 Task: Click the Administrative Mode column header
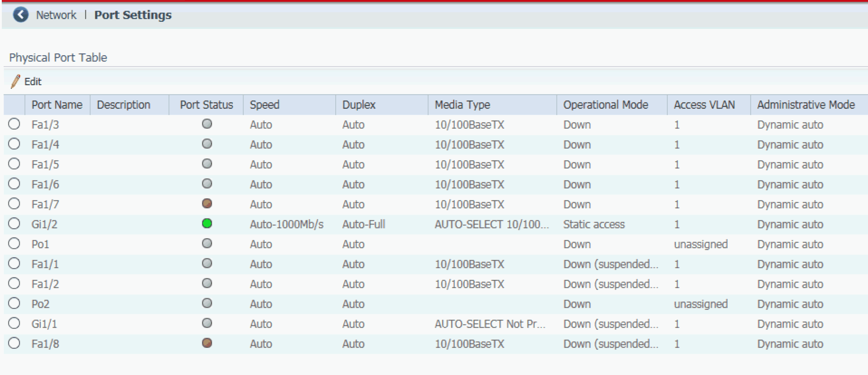point(805,105)
